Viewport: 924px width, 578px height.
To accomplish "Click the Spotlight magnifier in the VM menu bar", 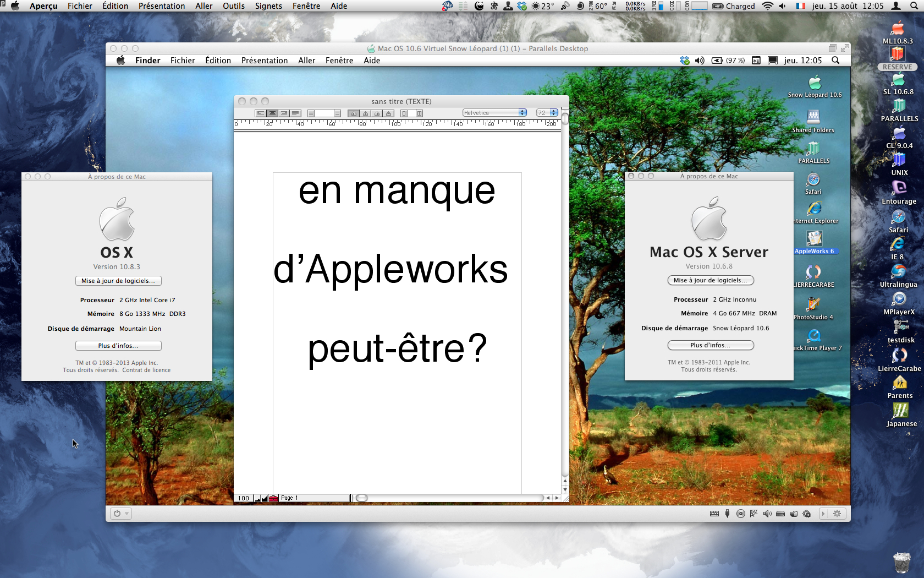I will (835, 61).
